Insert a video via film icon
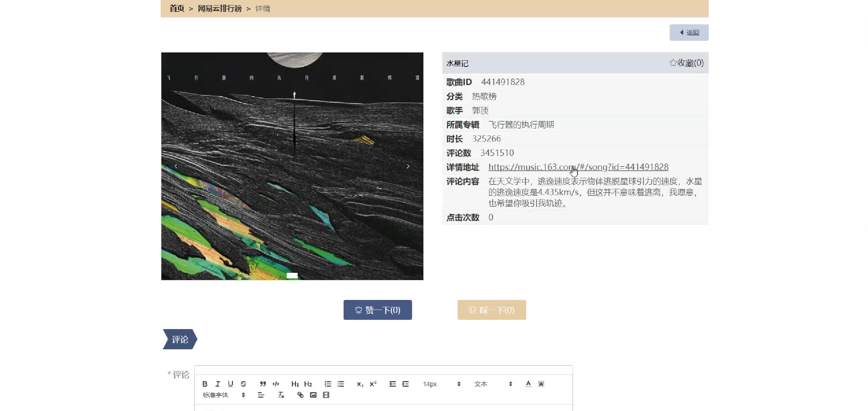 tap(326, 395)
